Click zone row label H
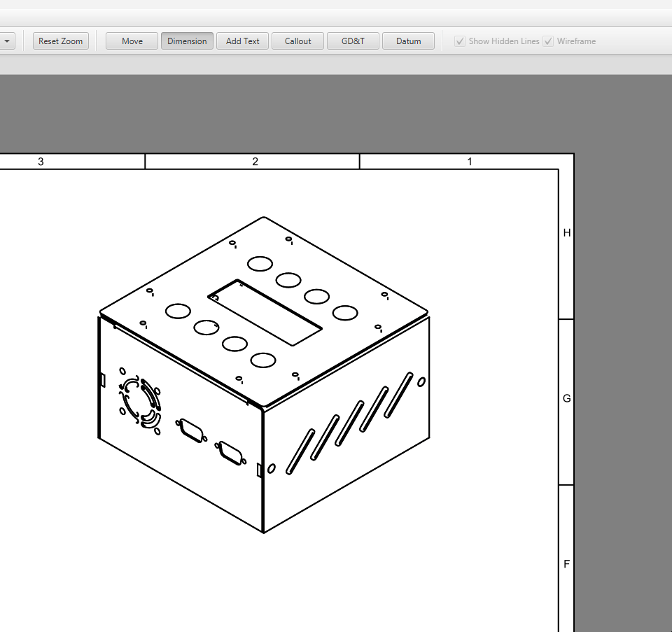 567,233
